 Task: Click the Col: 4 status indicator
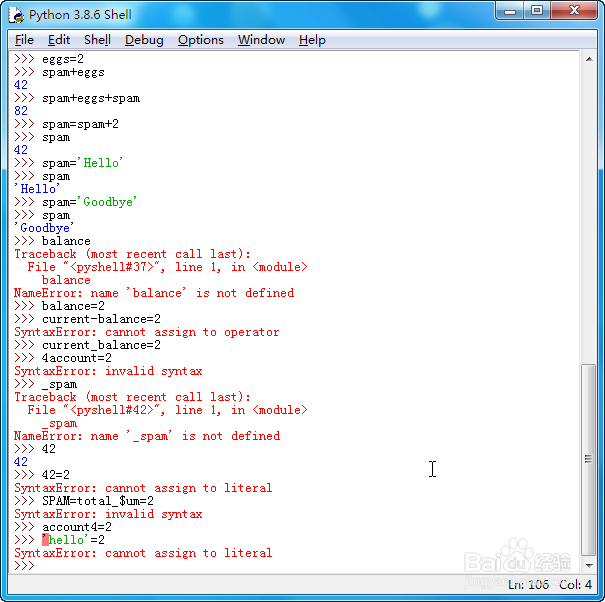[576, 585]
